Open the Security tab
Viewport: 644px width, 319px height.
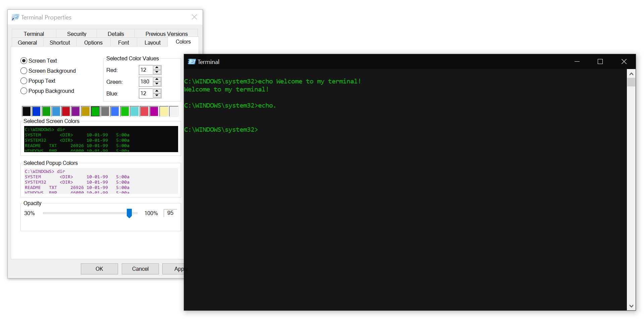(x=76, y=34)
